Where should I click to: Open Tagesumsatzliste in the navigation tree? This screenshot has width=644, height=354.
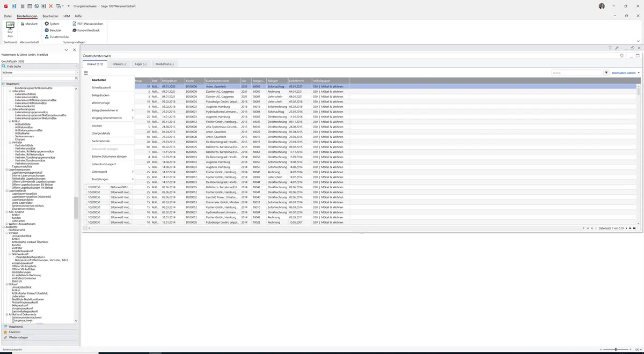(x=22, y=166)
